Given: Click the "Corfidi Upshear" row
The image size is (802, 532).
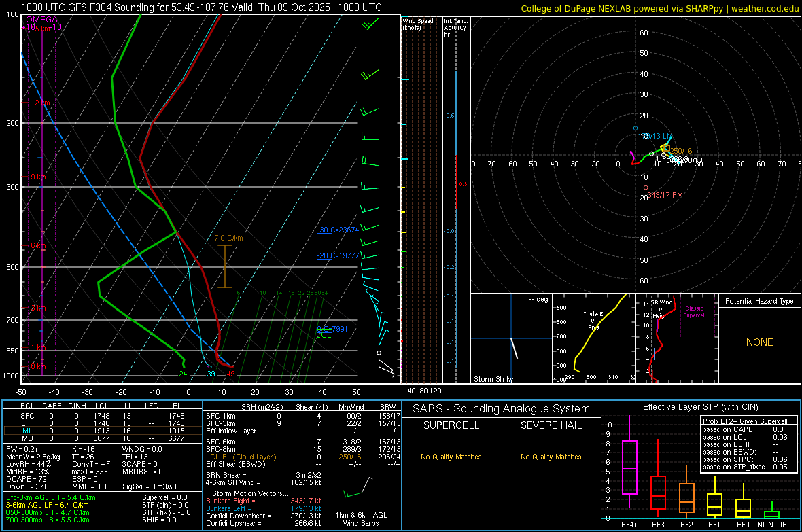Looking at the screenshot, I should (264, 523).
